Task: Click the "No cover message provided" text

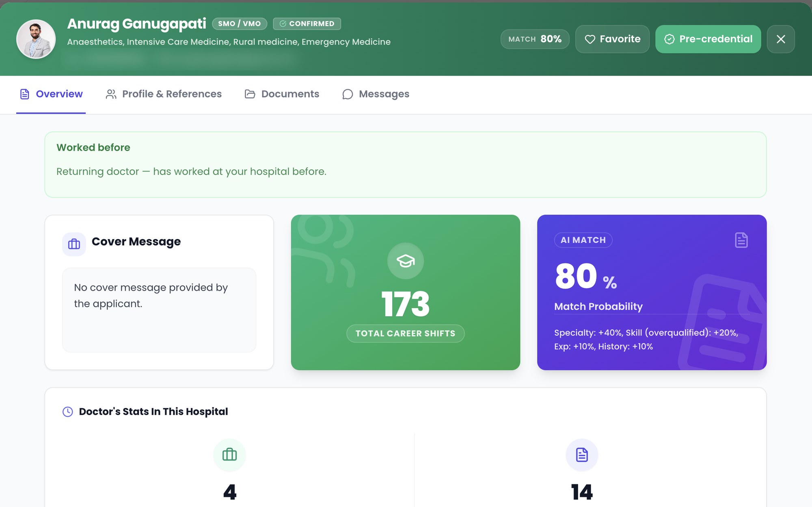Action: [x=151, y=296]
